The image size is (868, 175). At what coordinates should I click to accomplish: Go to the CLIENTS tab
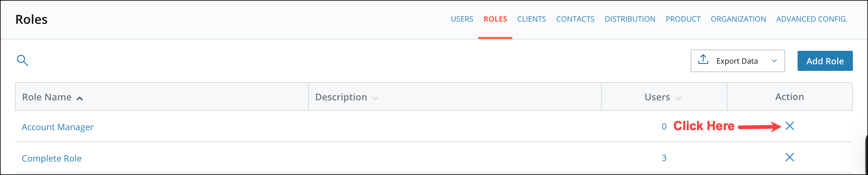click(x=531, y=19)
